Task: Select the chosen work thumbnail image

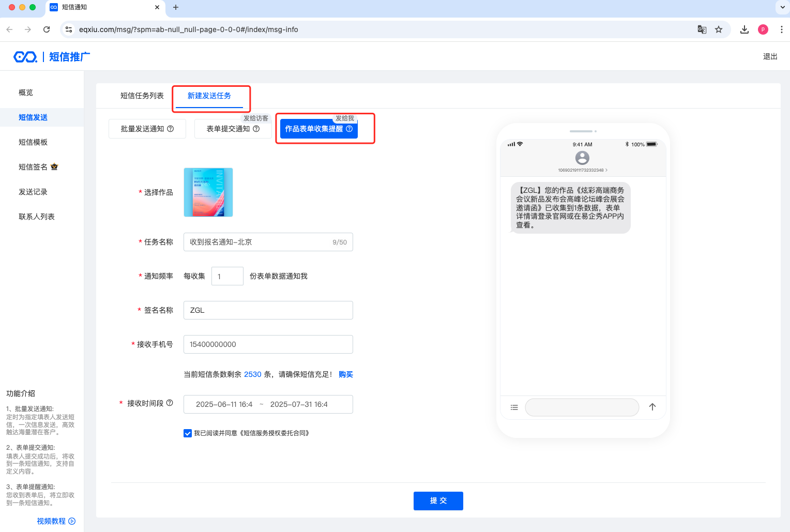Action: (208, 192)
